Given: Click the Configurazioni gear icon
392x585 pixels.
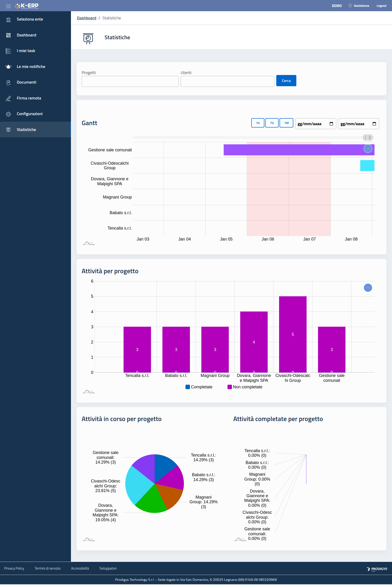Looking at the screenshot, I should coord(8,114).
